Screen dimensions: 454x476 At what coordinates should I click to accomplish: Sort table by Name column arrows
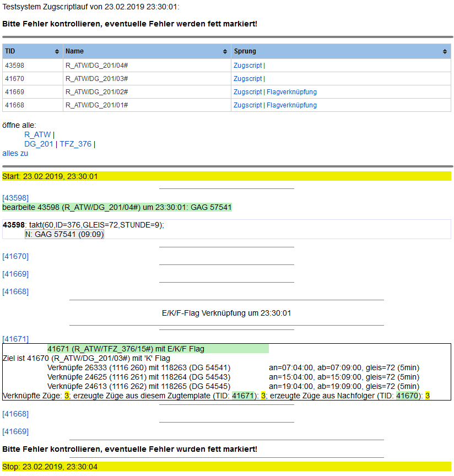tap(225, 51)
